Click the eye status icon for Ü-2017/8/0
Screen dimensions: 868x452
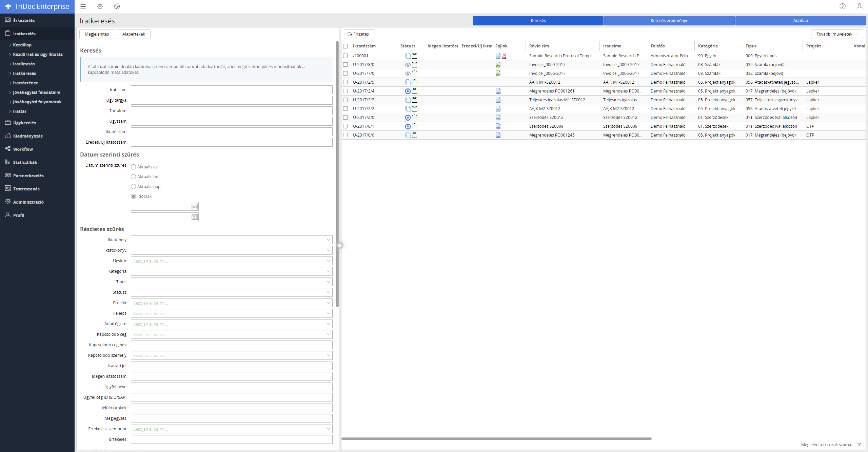(408, 65)
